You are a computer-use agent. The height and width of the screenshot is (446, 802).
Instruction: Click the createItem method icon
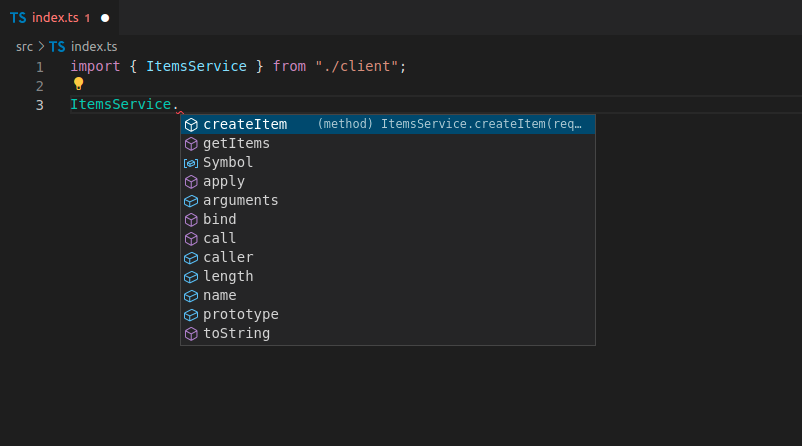pyautogui.click(x=191, y=125)
